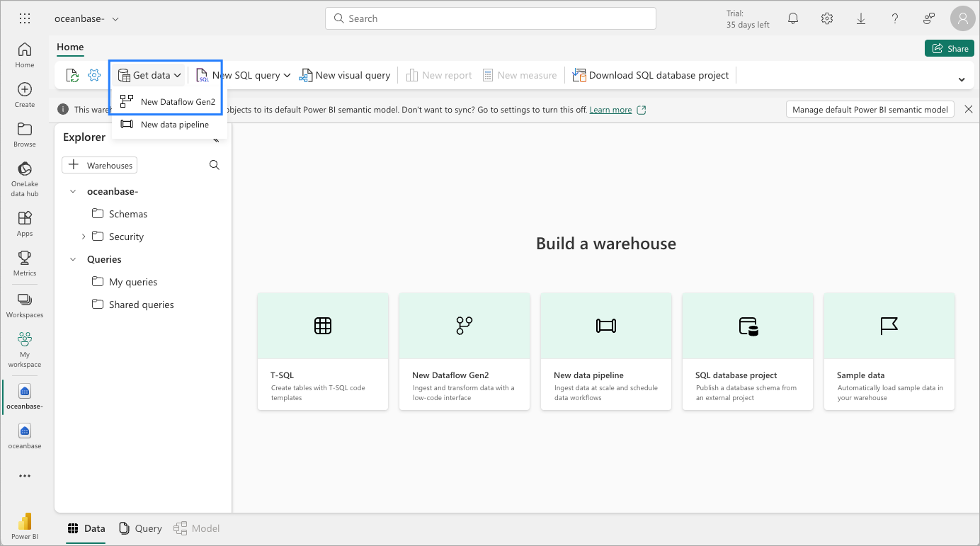Expand the ribbon overflow chevron
Image resolution: width=980 pixels, height=546 pixels.
(962, 79)
